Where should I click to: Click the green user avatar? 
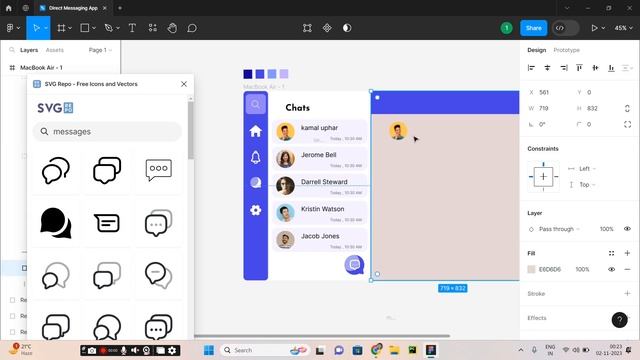tap(507, 28)
